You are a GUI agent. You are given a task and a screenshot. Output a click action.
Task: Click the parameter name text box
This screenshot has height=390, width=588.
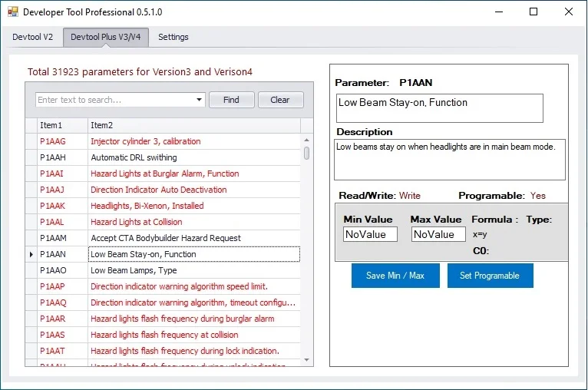click(x=440, y=108)
